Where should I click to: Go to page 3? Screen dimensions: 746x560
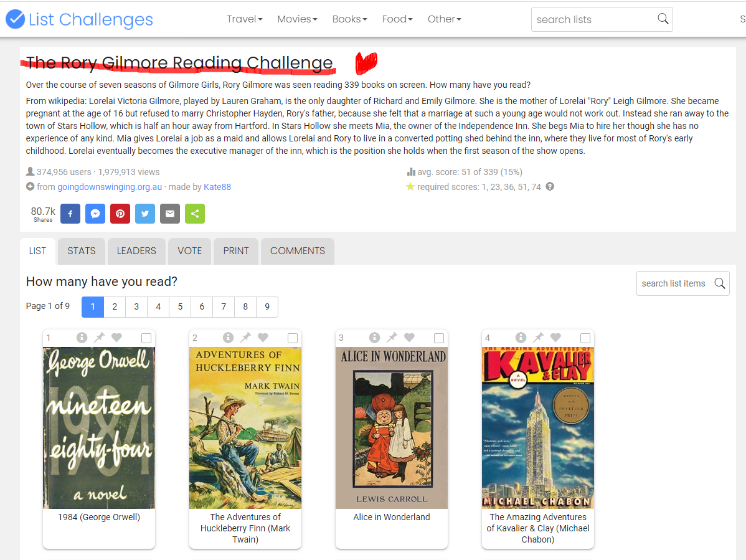click(x=136, y=307)
